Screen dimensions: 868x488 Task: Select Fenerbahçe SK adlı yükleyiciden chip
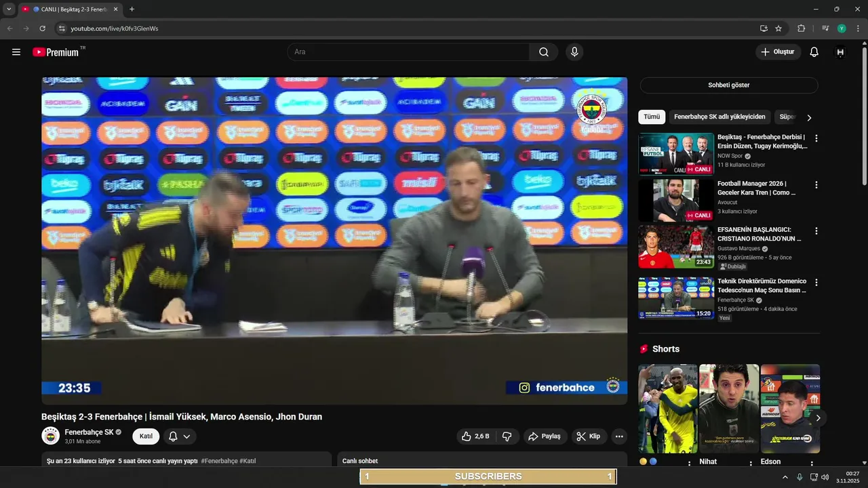pyautogui.click(x=719, y=117)
